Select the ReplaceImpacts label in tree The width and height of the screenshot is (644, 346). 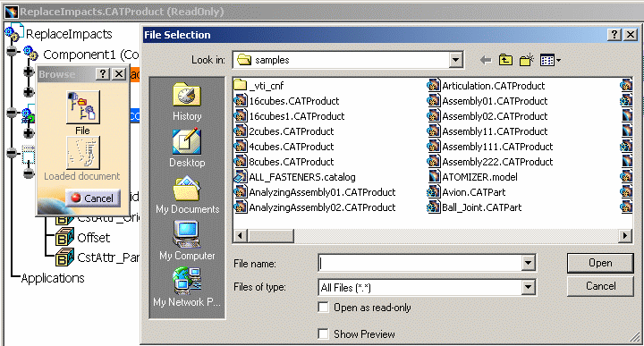[69, 34]
